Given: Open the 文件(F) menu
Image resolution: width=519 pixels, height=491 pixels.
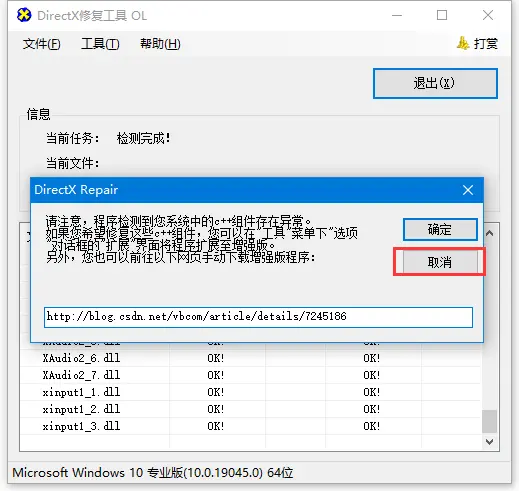Looking at the screenshot, I should (x=41, y=44).
